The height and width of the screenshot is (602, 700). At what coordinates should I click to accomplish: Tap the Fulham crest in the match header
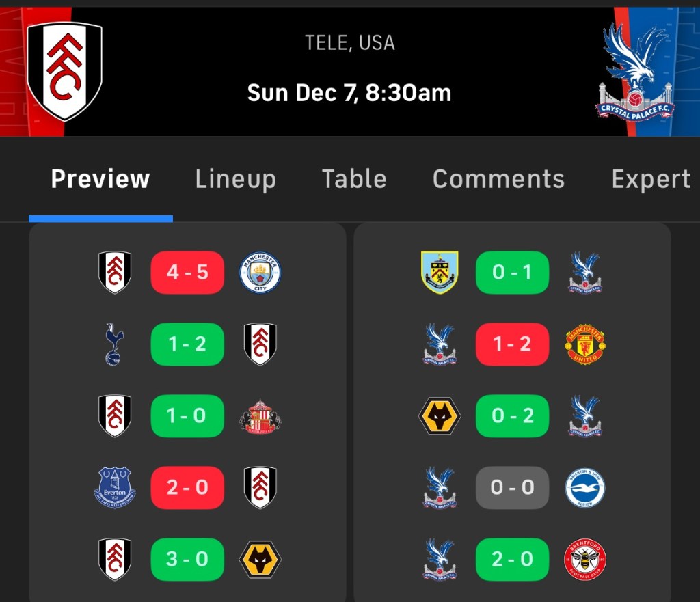coord(64,70)
